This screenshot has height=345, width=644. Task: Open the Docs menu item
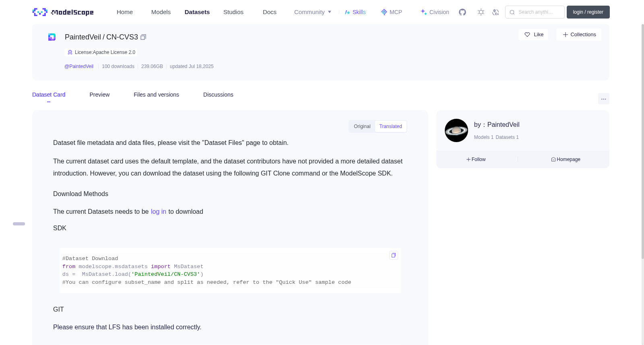[x=270, y=12]
